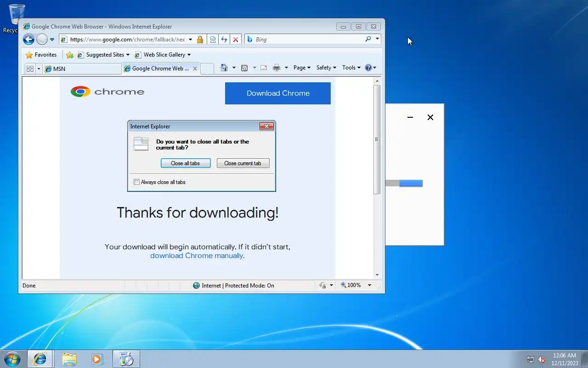Select the Google Chrome Web tab
588x368 pixels.
[157, 69]
